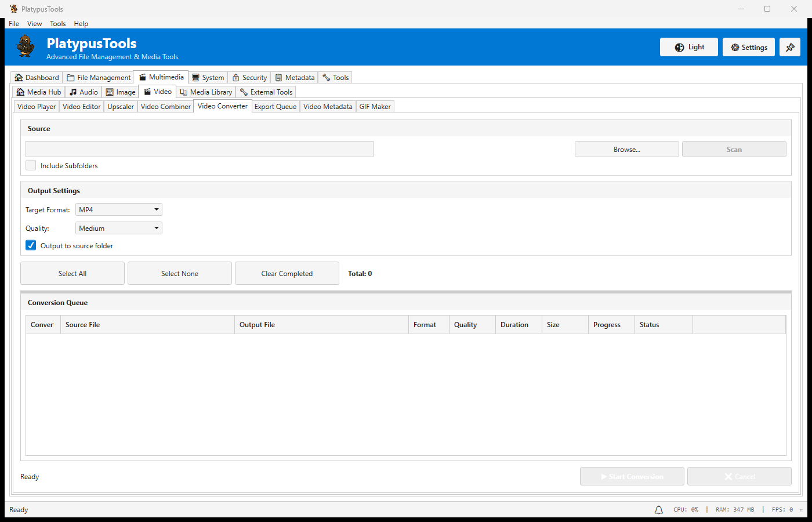The height and width of the screenshot is (522, 812).
Task: Open the Image section via its picture icon
Action: (x=110, y=92)
